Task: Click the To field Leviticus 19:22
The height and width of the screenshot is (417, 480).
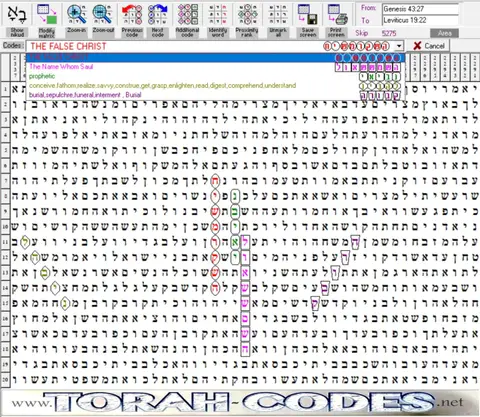Action: pyautogui.click(x=420, y=20)
